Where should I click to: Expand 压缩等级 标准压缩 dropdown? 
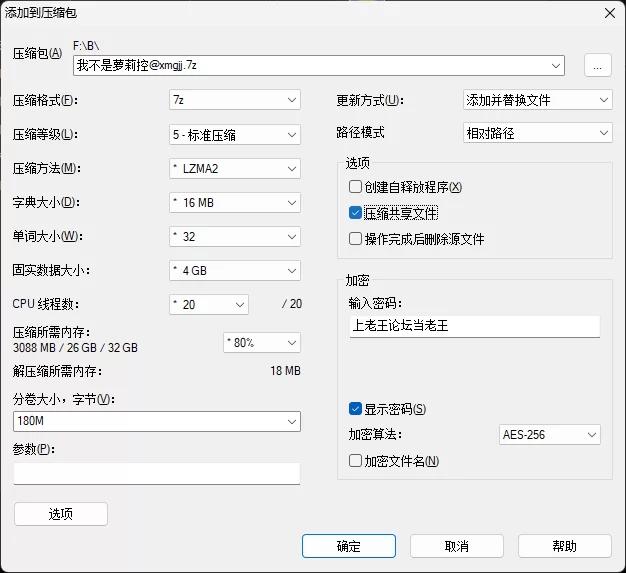(235, 135)
